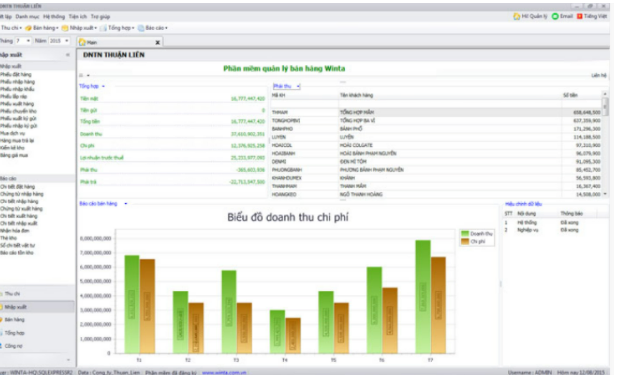
Task: Click the Liên hệ link
Action: point(599,75)
